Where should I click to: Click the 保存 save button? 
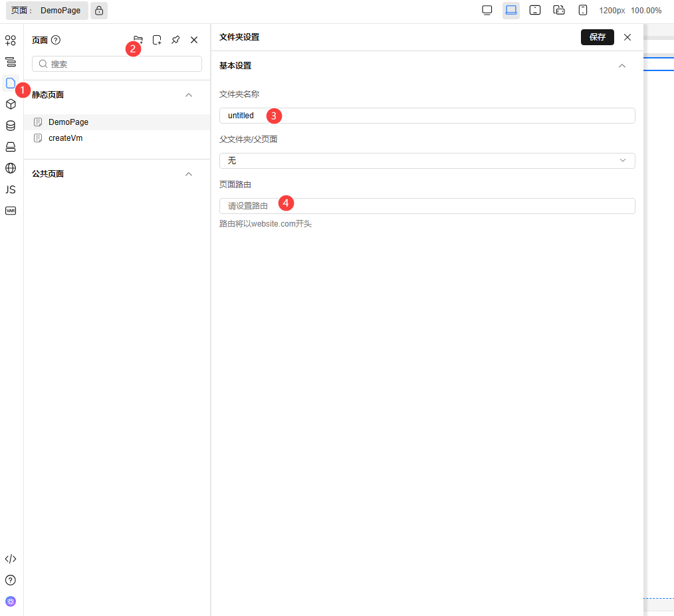[597, 37]
